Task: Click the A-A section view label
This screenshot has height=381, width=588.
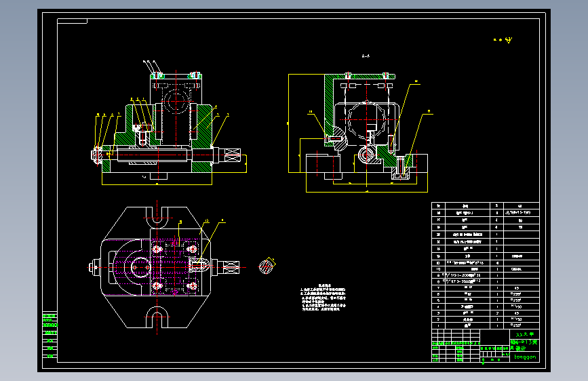Action: (366, 56)
